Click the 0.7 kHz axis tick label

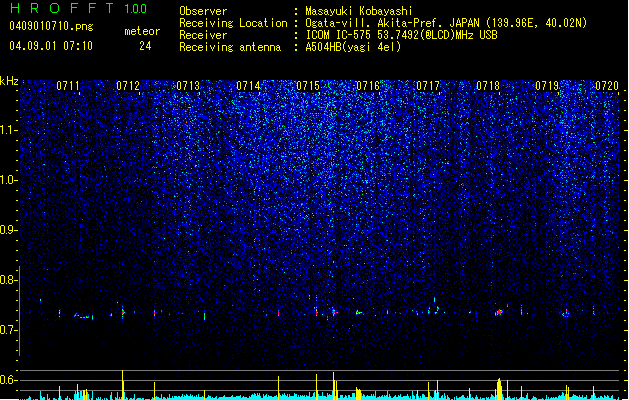coord(8,330)
